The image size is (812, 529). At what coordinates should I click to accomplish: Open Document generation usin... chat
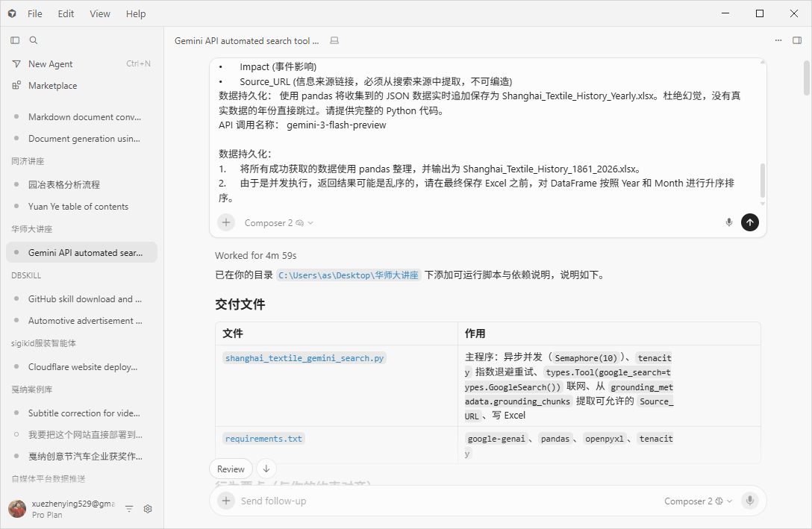(81, 139)
